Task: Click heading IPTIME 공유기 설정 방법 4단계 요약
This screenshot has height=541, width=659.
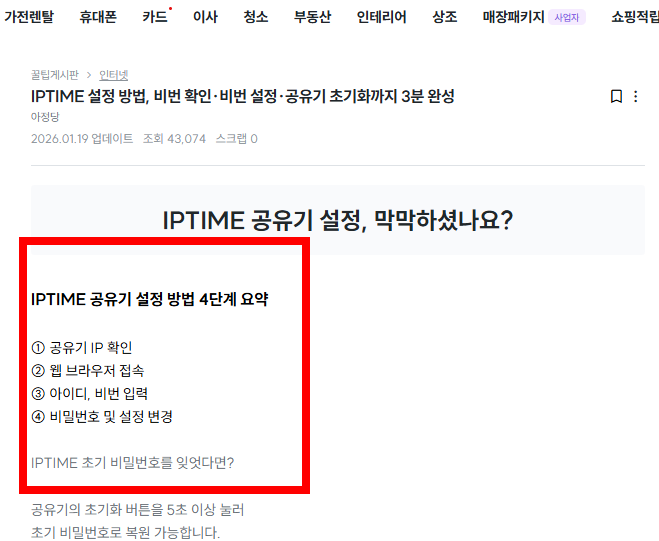Action: click(150, 299)
